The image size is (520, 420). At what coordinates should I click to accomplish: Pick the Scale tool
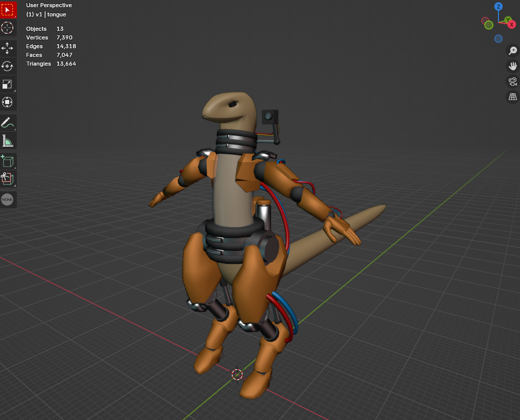[x=7, y=84]
